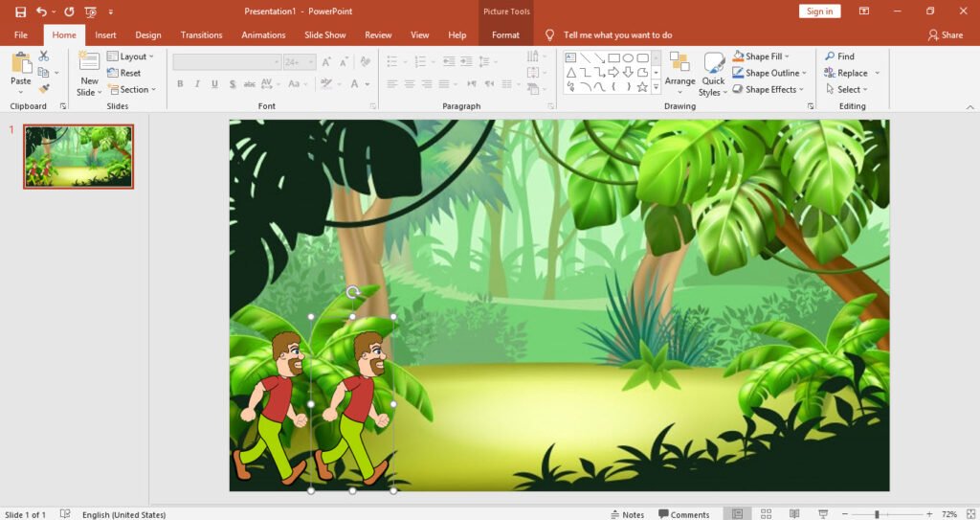Open the File menu
The height and width of the screenshot is (520, 980).
[21, 35]
